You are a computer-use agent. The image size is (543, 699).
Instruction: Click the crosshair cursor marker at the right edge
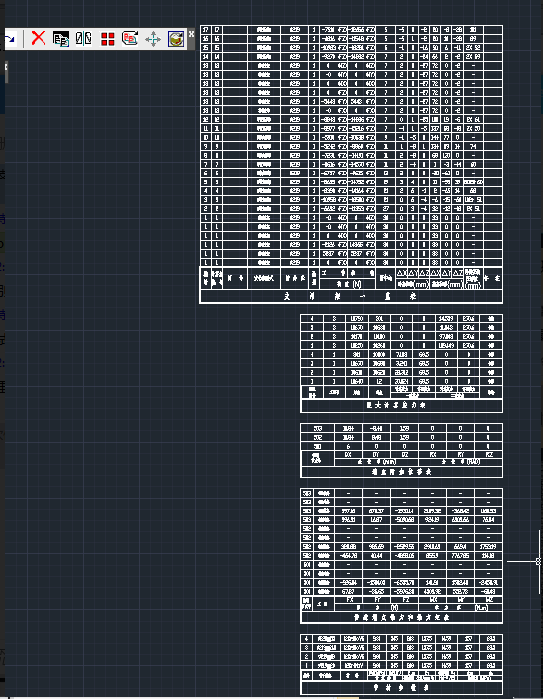tap(538, 561)
